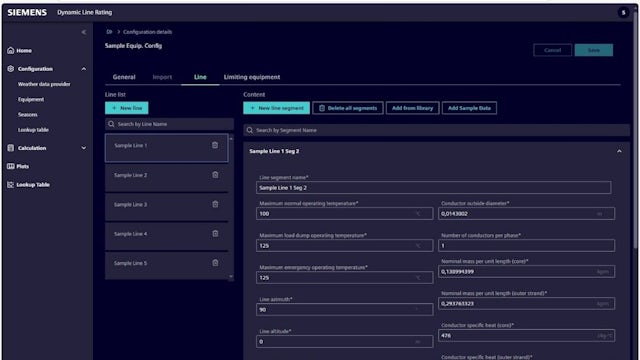Select Sample Line 5 in list
The image size is (640, 360).
tap(167, 265)
